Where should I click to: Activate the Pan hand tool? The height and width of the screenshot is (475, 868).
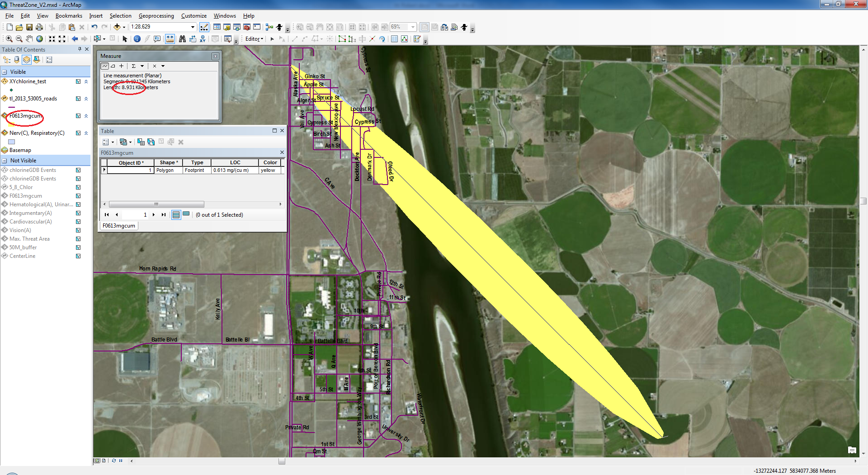click(x=29, y=39)
